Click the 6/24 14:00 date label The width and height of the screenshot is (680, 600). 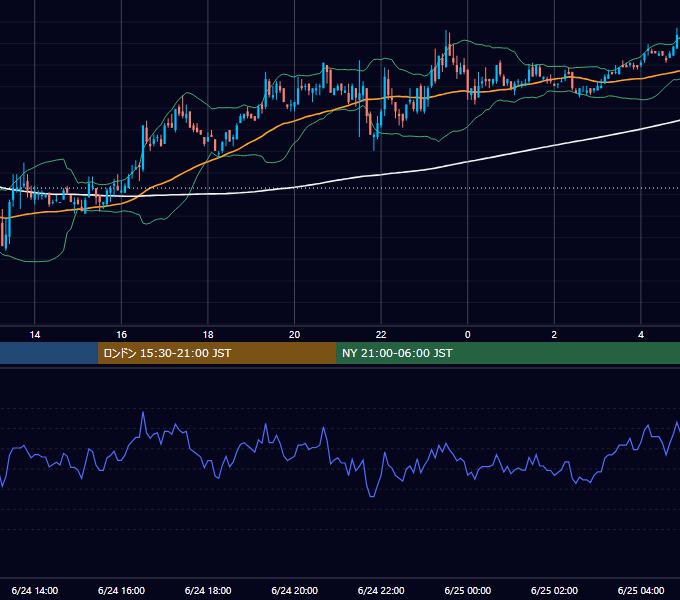click(x=35, y=590)
